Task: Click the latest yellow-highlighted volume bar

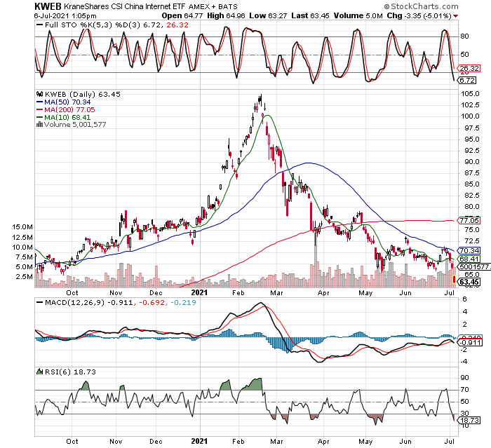Action: pos(454,279)
